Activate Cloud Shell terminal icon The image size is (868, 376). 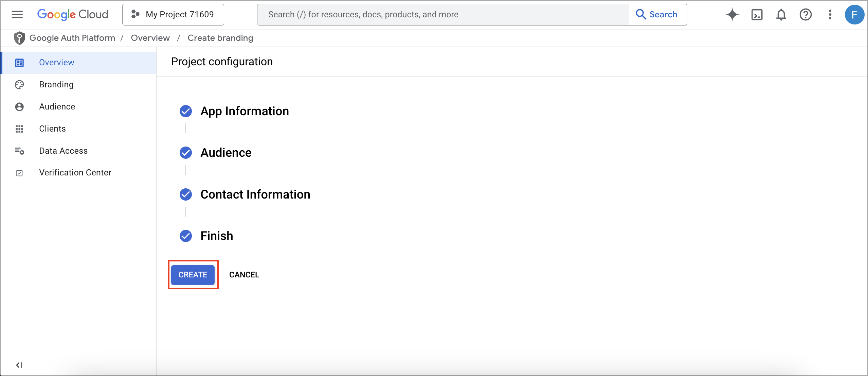click(x=757, y=15)
